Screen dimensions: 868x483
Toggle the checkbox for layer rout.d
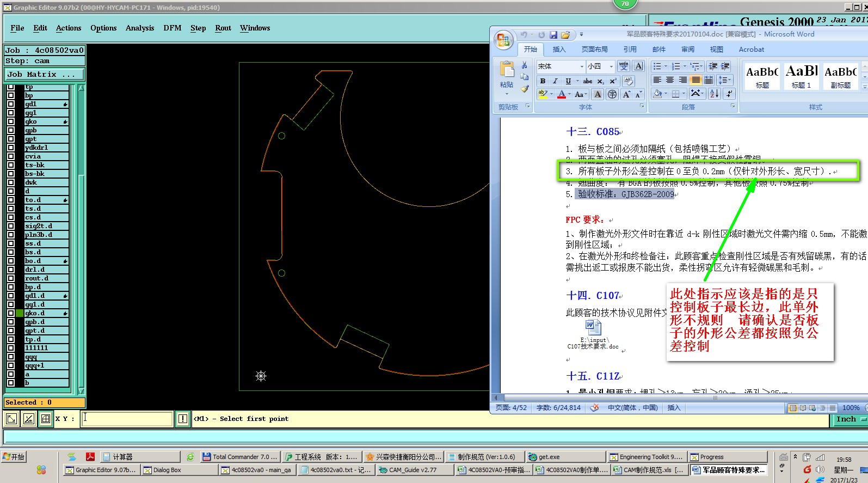pos(10,278)
